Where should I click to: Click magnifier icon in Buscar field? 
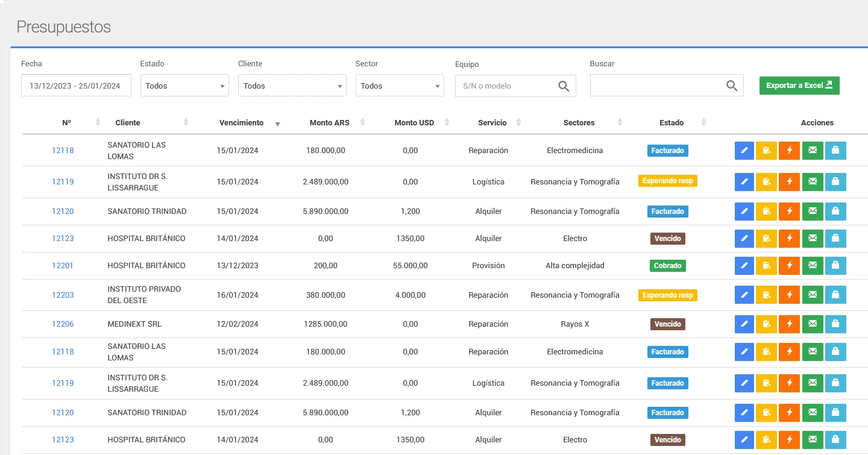[x=732, y=86]
